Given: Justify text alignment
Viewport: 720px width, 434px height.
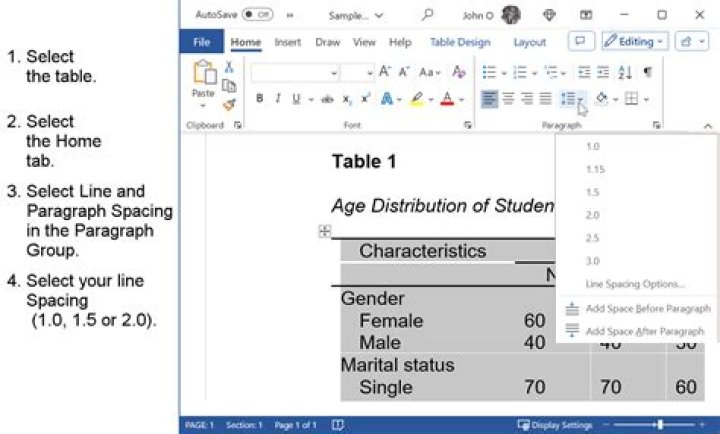Looking at the screenshot, I should tap(546, 98).
